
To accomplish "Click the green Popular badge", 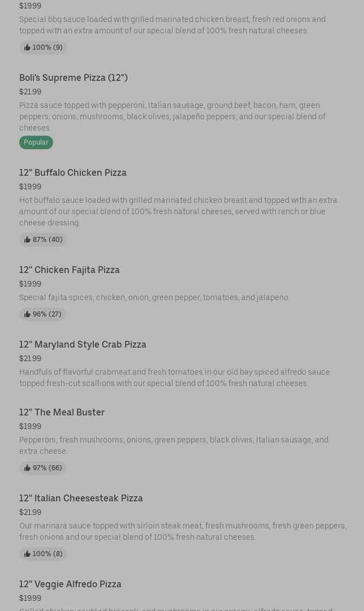I will pyautogui.click(x=36, y=142).
